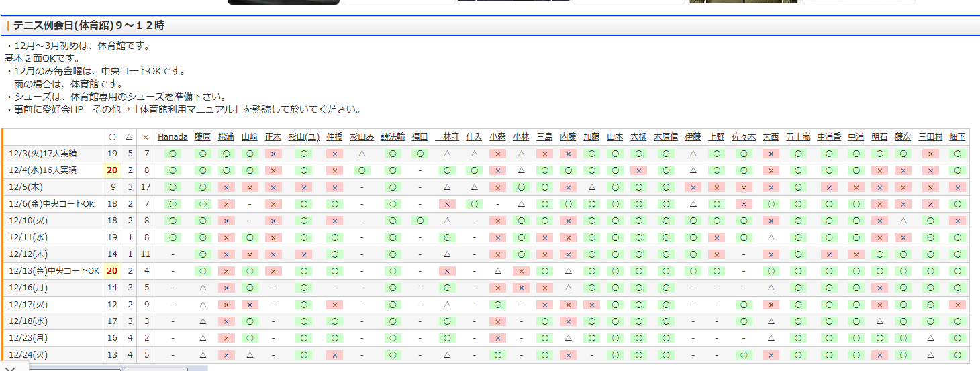The image size is (980, 371).
Task: Click 小林's × mark on 12/13
Action: (521, 271)
